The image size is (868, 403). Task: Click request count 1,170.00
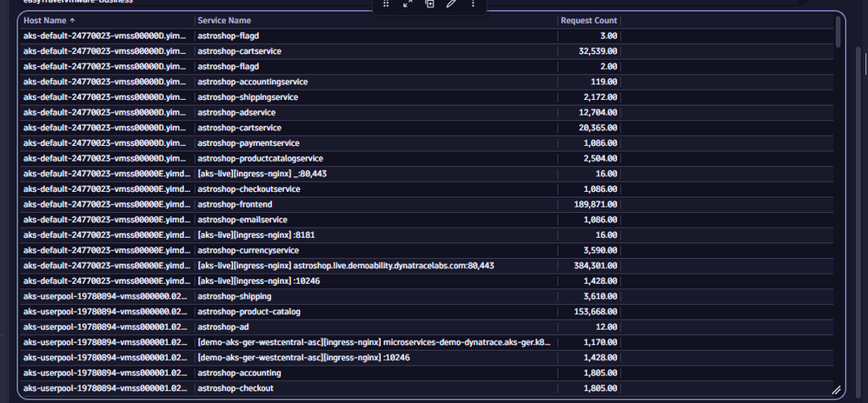(600, 343)
